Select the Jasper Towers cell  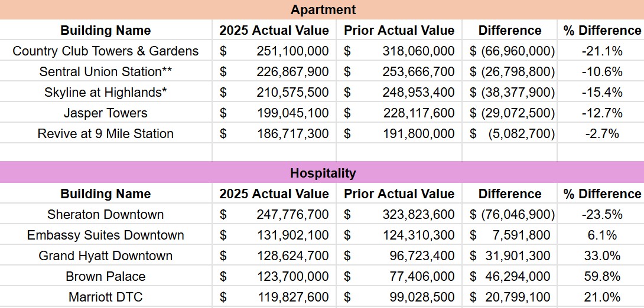106,112
